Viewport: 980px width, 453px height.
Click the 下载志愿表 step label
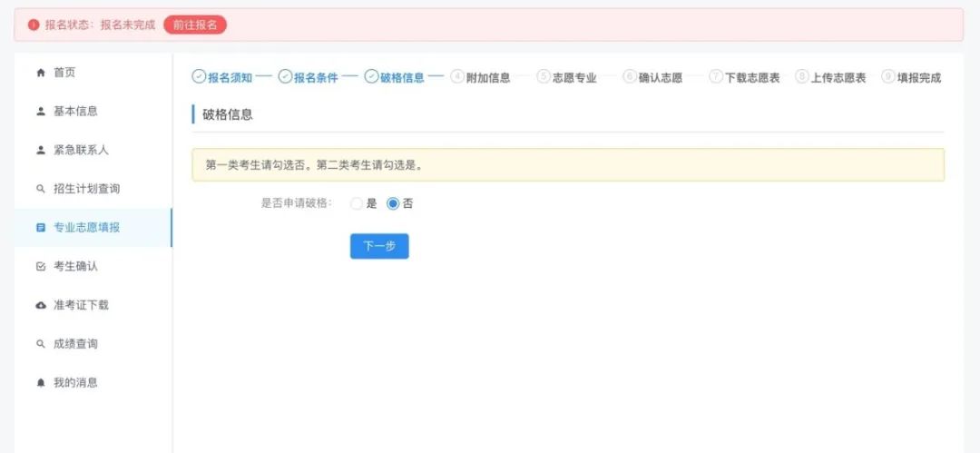(752, 77)
